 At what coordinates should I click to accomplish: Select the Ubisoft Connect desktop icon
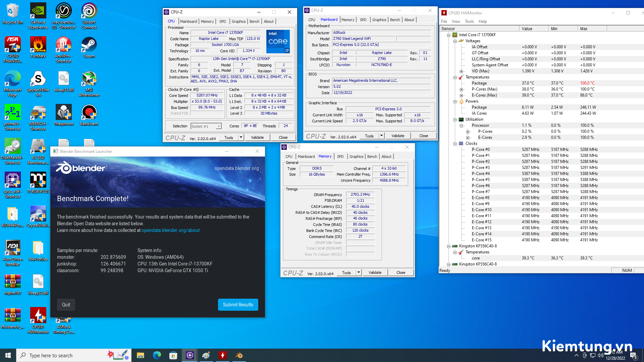(x=89, y=16)
